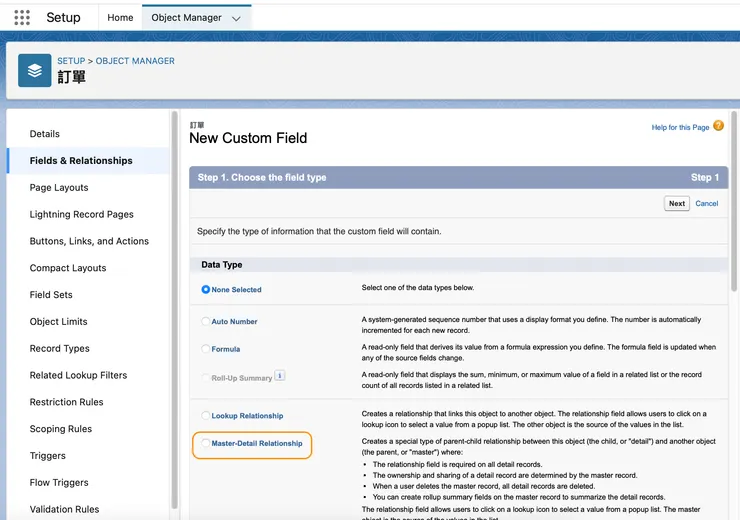The width and height of the screenshot is (740, 520).
Task: Open the Help for this Page link
Action: (680, 127)
